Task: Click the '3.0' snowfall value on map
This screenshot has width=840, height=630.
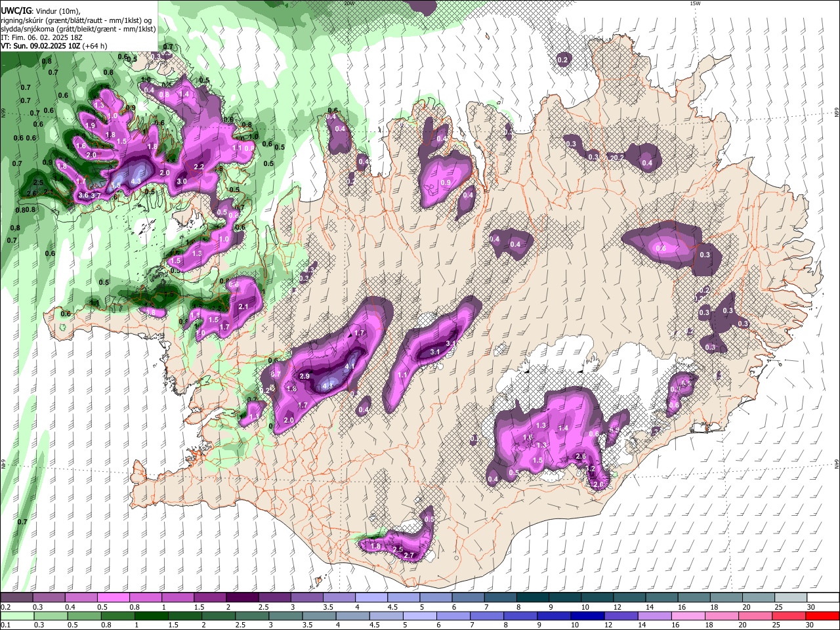Action: [182, 181]
